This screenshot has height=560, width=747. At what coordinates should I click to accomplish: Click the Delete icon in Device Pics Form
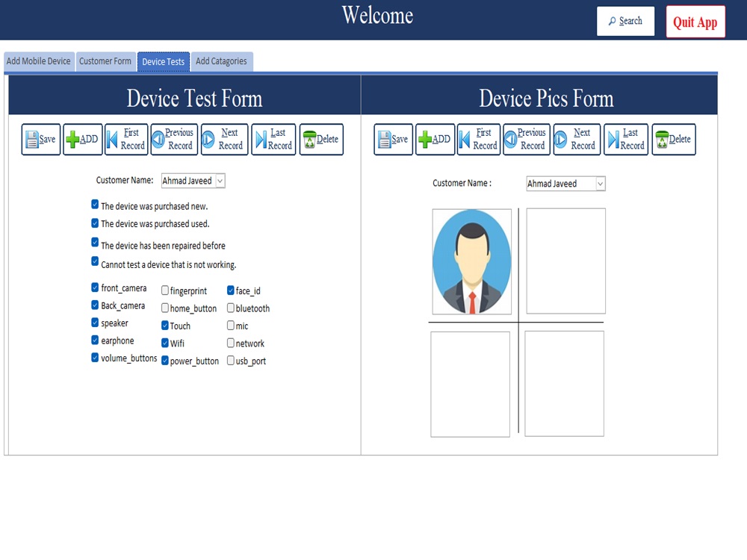coord(673,139)
